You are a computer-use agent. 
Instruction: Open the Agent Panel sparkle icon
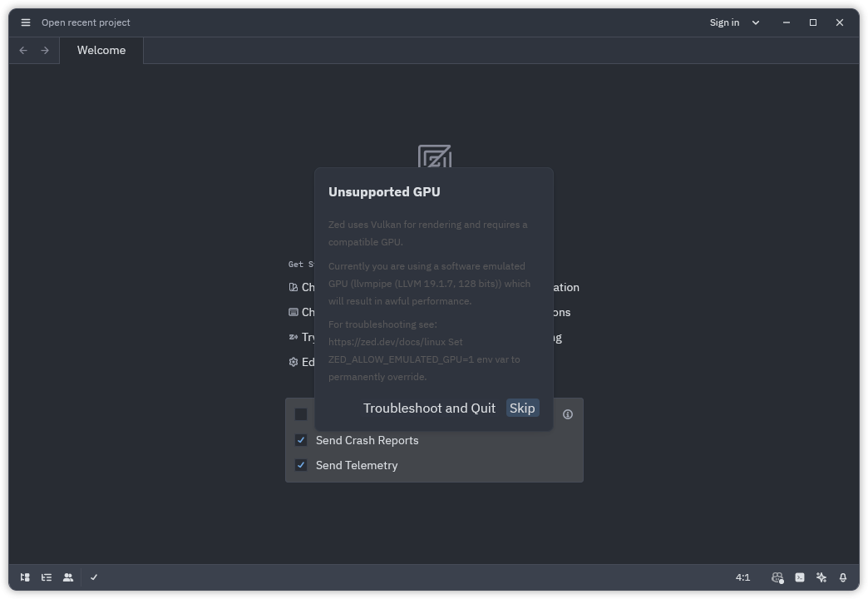(821, 577)
